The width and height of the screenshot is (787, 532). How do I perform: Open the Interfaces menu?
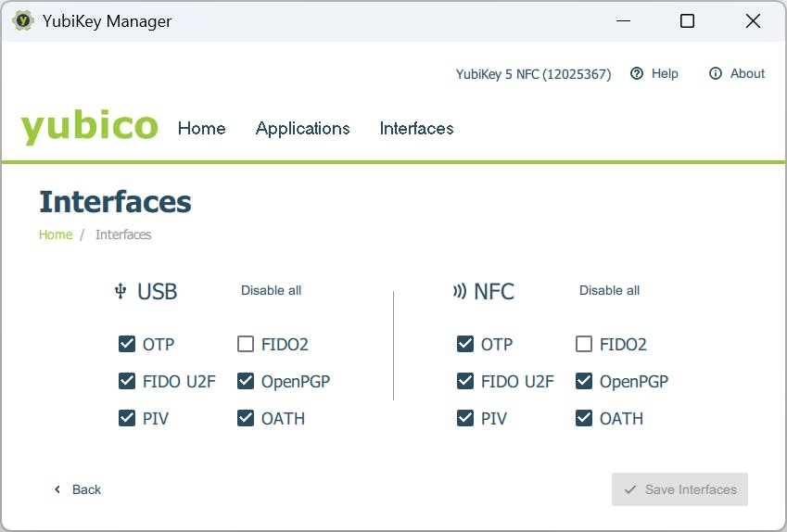tap(416, 129)
